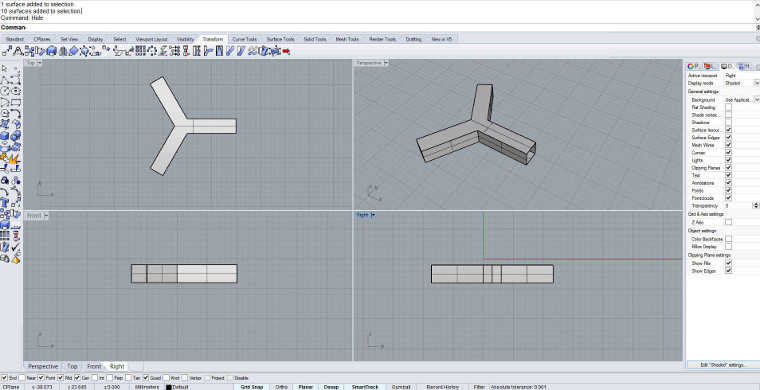The width and height of the screenshot is (760, 390).
Task: Enable the Z Axis checkbox
Action: [728, 222]
